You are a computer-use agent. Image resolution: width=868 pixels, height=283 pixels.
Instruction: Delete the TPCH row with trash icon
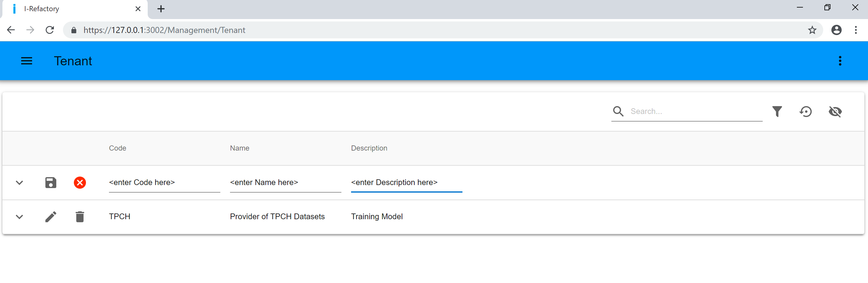coord(80,217)
